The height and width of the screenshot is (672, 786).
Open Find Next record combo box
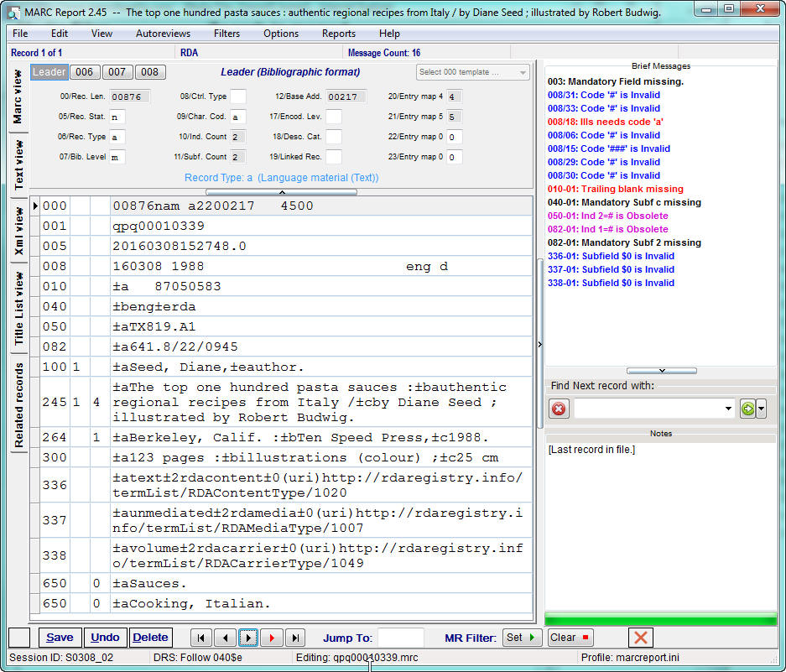pos(654,409)
